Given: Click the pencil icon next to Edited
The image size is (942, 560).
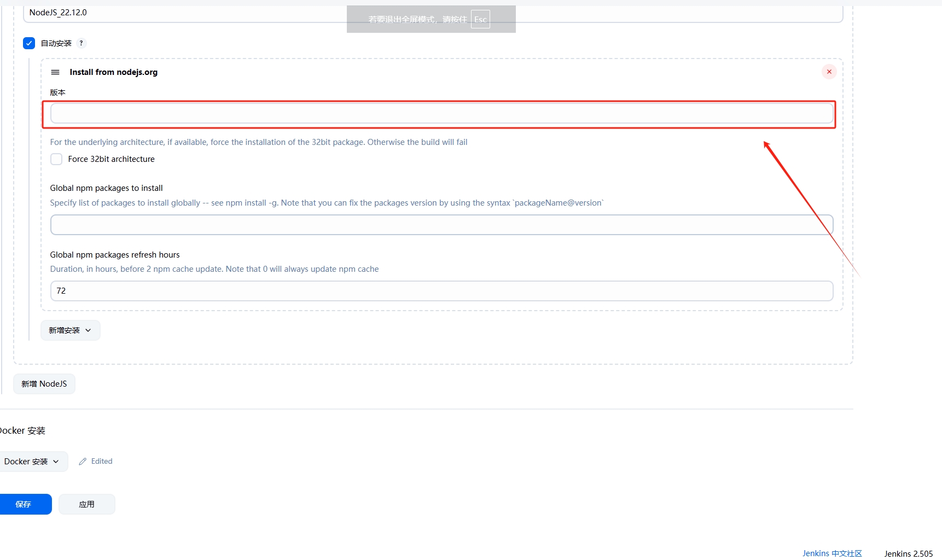Looking at the screenshot, I should coord(83,462).
